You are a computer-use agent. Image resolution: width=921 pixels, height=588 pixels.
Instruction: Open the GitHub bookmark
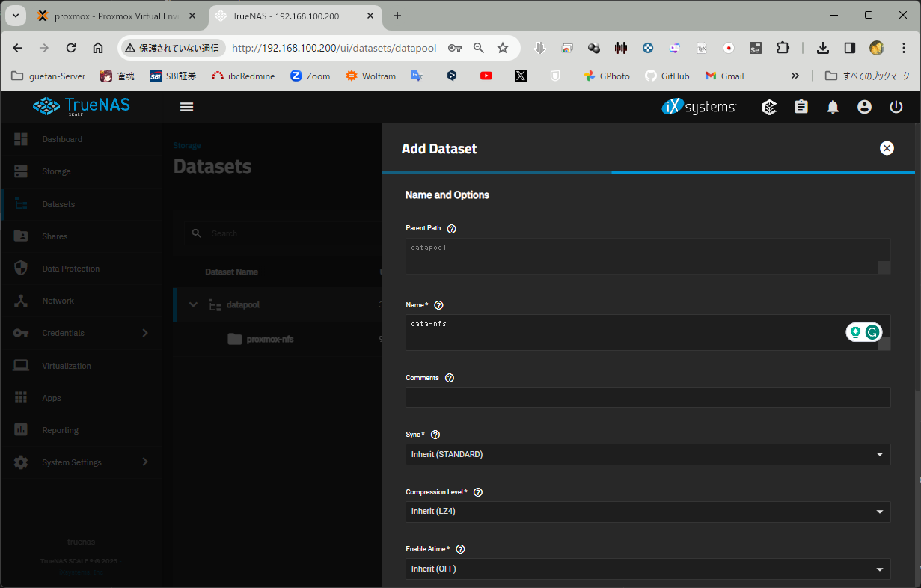pos(667,76)
